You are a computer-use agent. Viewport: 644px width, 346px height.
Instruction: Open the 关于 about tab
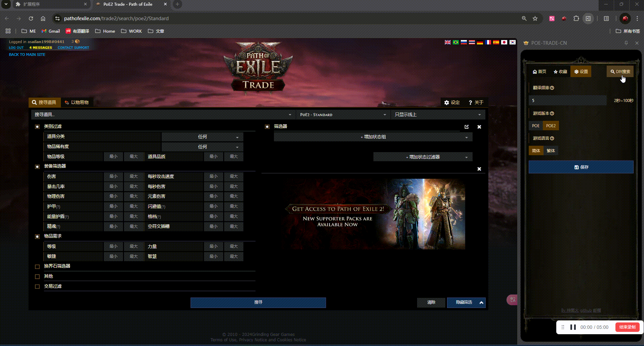click(x=476, y=102)
